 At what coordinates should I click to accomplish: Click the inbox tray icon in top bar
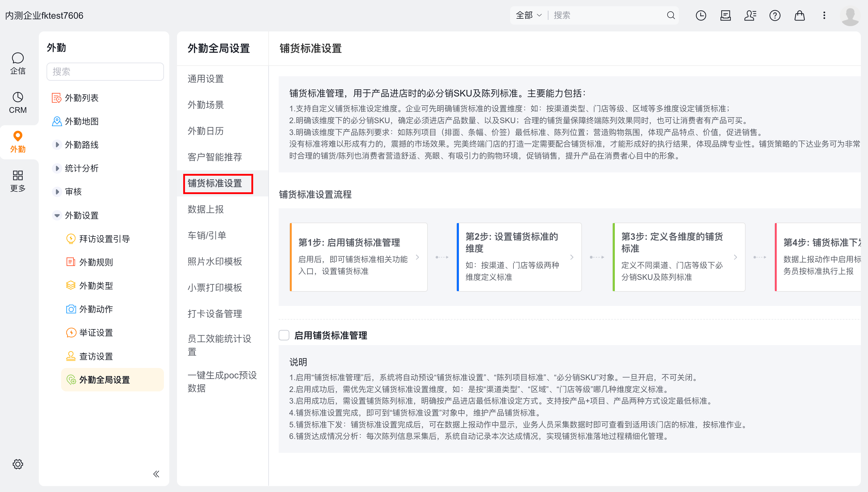click(x=726, y=15)
